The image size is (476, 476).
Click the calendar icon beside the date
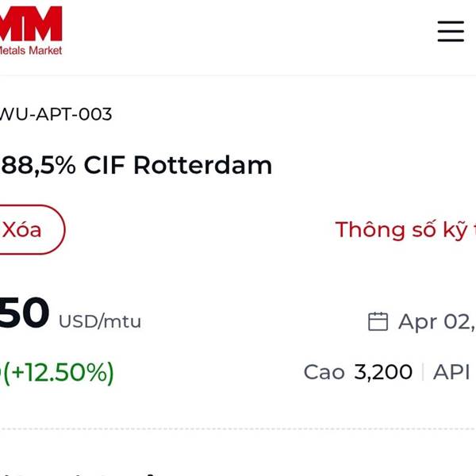pos(378,321)
